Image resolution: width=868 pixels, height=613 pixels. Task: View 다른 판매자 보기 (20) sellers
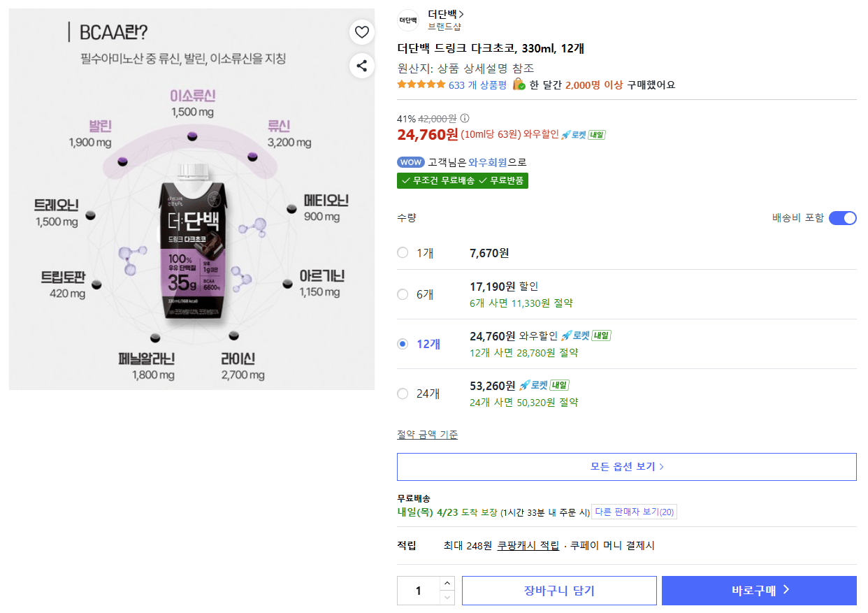point(635,511)
